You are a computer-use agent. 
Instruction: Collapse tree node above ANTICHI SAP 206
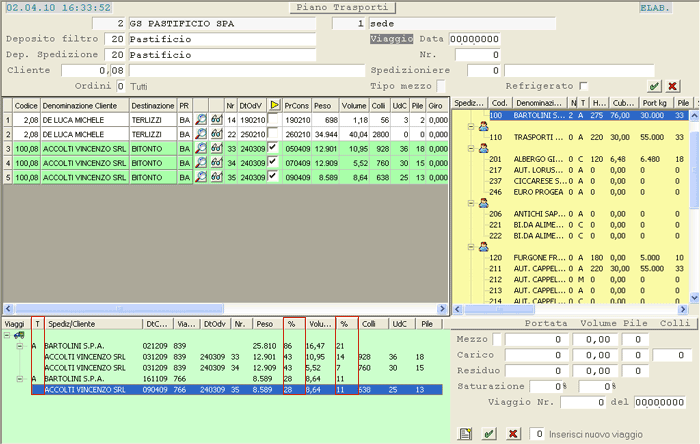click(x=471, y=203)
